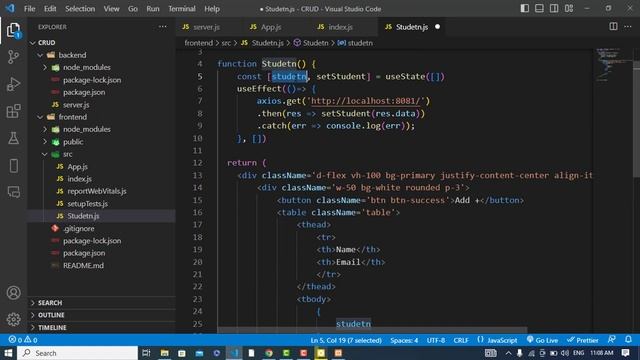The height and width of the screenshot is (360, 640).
Task: Toggle secondary side bar layout icon
Action: [554, 9]
